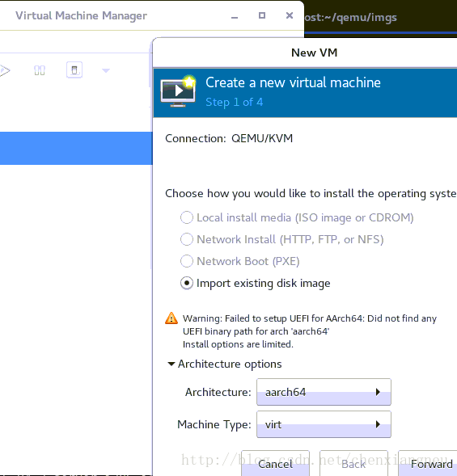Click the Shut Down VM toolbar icon
The width and height of the screenshot is (457, 476).
click(74, 70)
